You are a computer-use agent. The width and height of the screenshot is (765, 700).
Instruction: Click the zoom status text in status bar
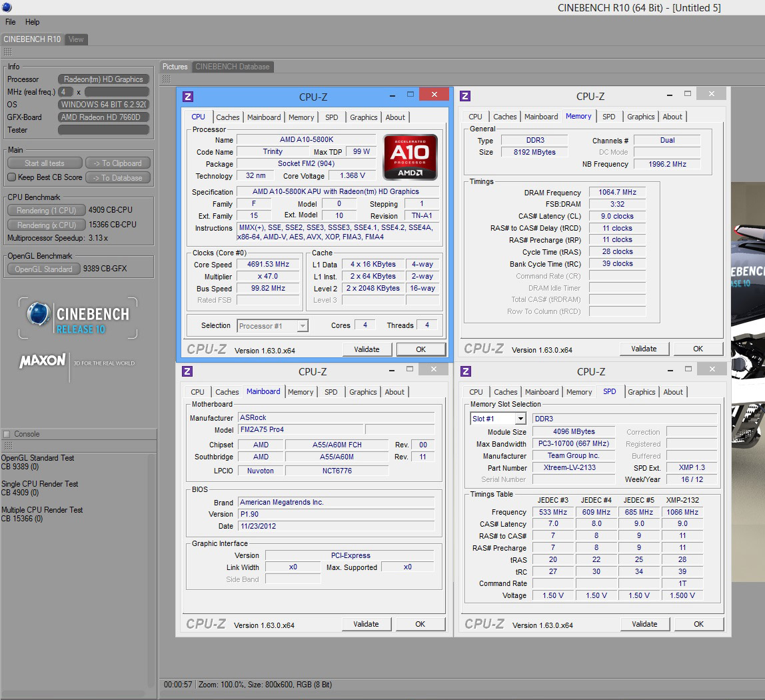[265, 685]
